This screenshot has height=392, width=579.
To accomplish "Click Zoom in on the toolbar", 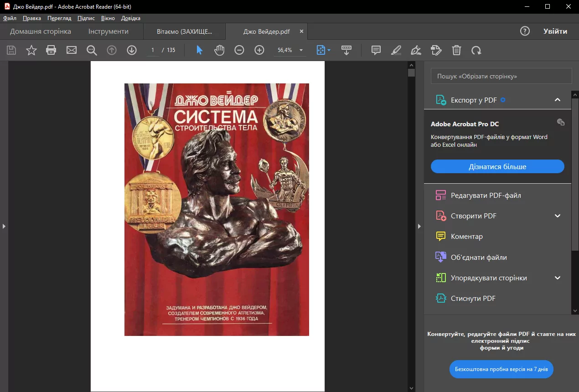I will pos(259,50).
